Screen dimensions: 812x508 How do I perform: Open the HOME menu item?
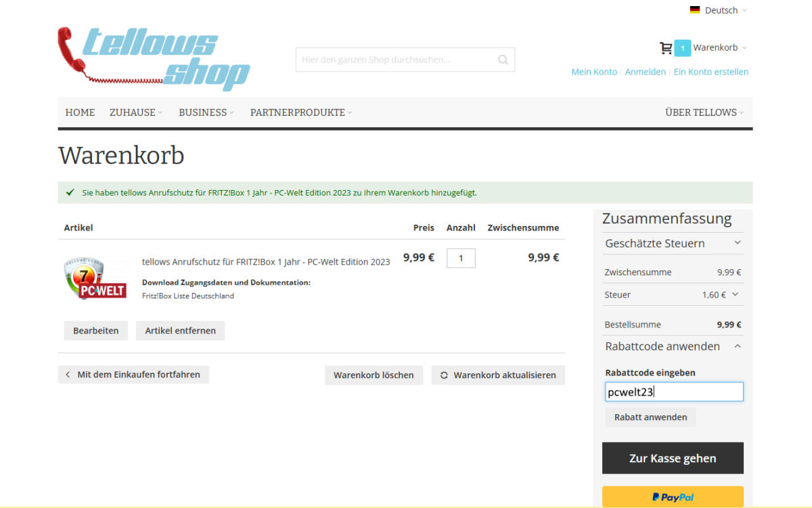(80, 112)
